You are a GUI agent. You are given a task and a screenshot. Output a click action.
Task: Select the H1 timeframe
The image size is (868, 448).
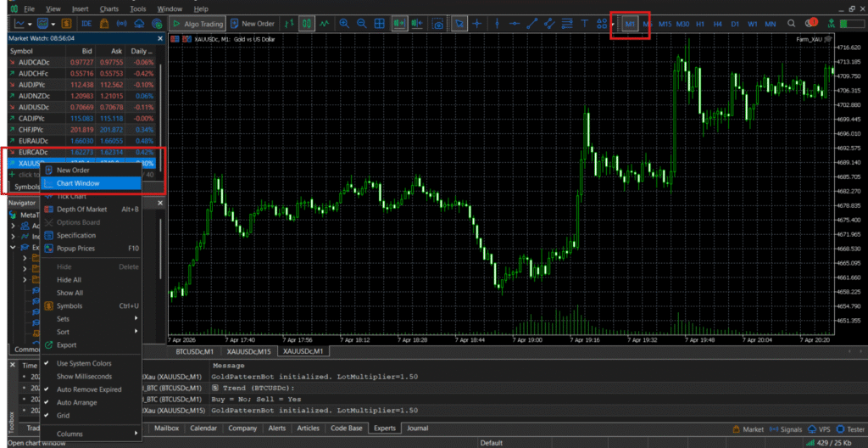[x=700, y=24]
